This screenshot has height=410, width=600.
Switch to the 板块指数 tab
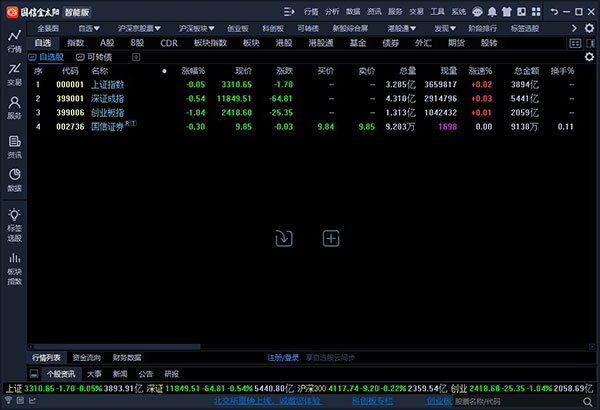point(209,44)
